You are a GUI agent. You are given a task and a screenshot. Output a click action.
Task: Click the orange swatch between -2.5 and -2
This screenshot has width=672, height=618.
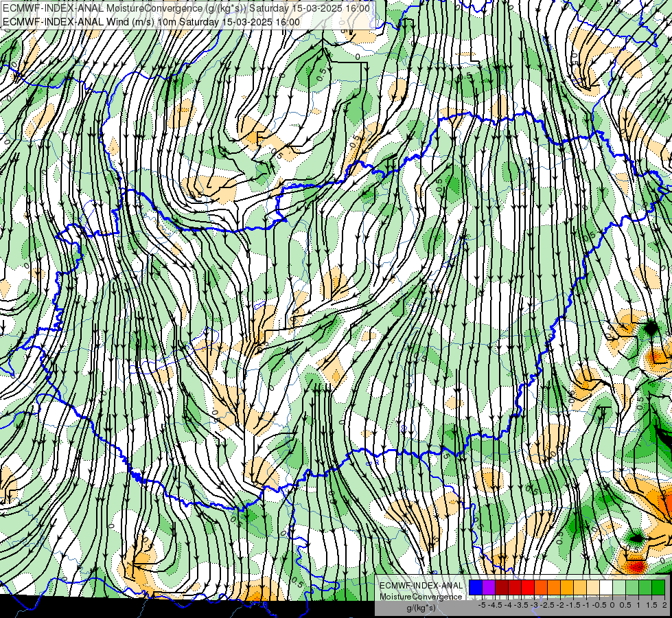click(554, 587)
